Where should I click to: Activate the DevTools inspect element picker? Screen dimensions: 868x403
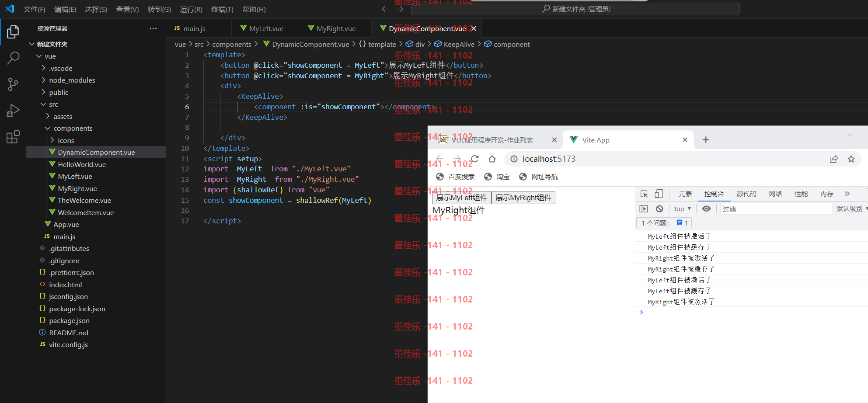(644, 194)
